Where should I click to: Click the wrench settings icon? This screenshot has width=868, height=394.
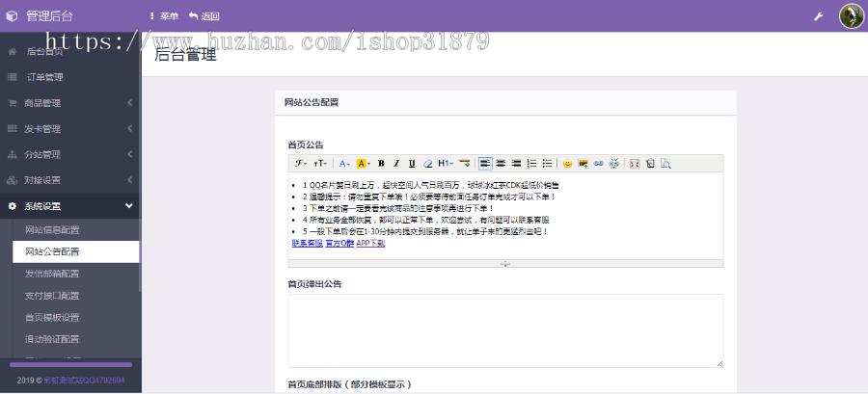pyautogui.click(x=819, y=16)
